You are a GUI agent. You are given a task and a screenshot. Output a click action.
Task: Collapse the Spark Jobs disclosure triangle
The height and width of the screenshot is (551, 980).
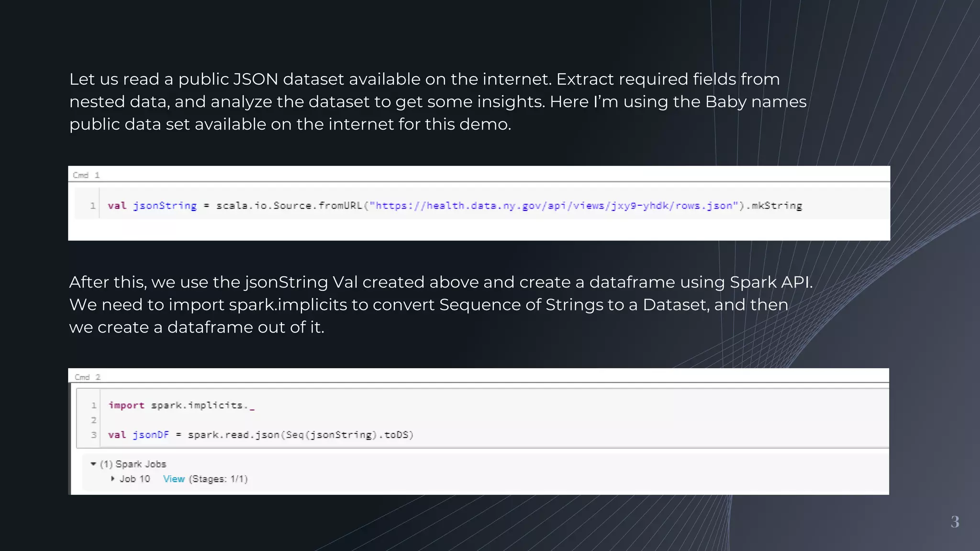click(x=93, y=464)
